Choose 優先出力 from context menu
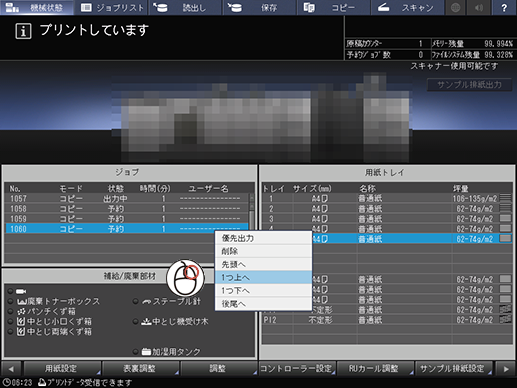Viewport: 517px width, 388px height. click(x=263, y=238)
